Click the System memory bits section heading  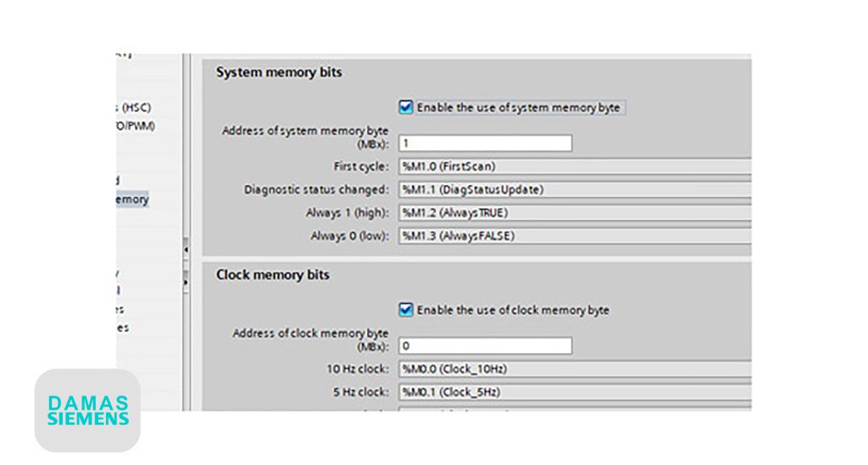click(279, 73)
